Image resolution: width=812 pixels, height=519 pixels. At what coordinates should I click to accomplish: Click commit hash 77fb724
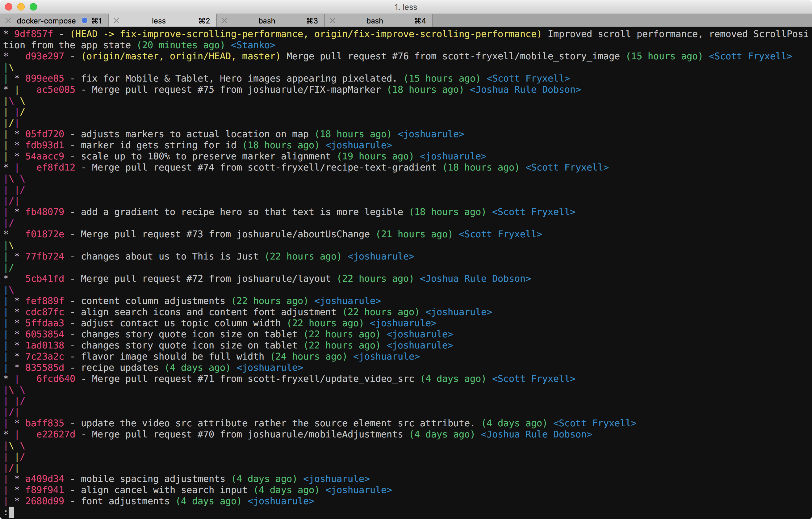[44, 257]
